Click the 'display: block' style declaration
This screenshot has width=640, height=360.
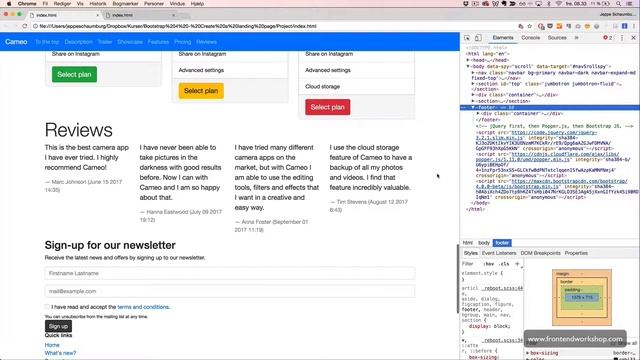point(489,326)
